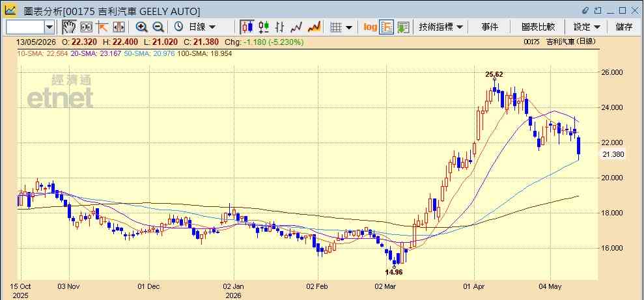Click the 03 Nov date label

point(69,286)
